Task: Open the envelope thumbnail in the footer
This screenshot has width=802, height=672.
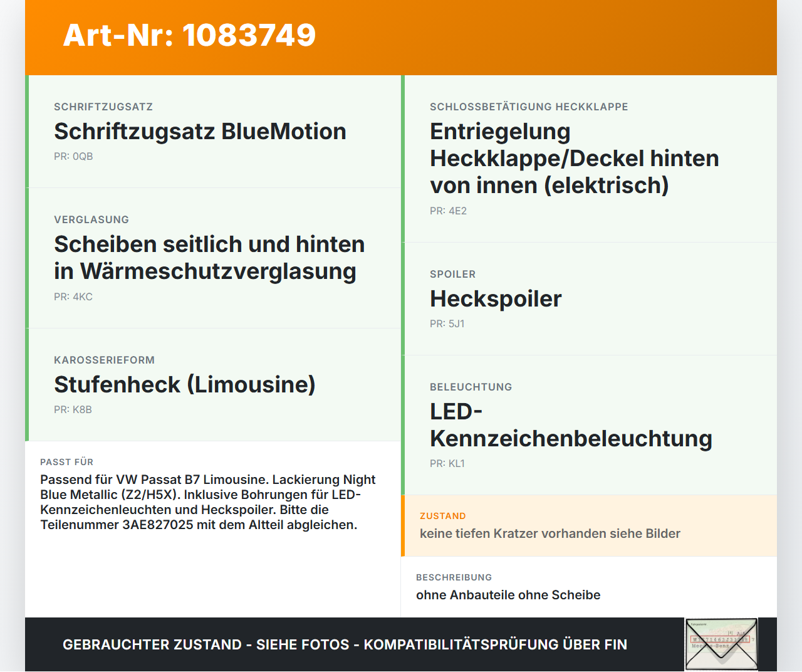Action: (721, 644)
